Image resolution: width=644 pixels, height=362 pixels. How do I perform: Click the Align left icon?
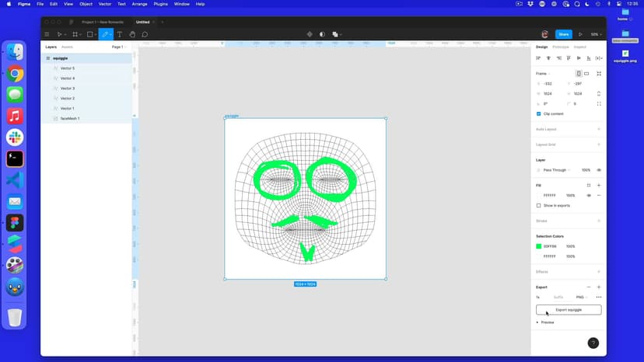click(x=538, y=58)
